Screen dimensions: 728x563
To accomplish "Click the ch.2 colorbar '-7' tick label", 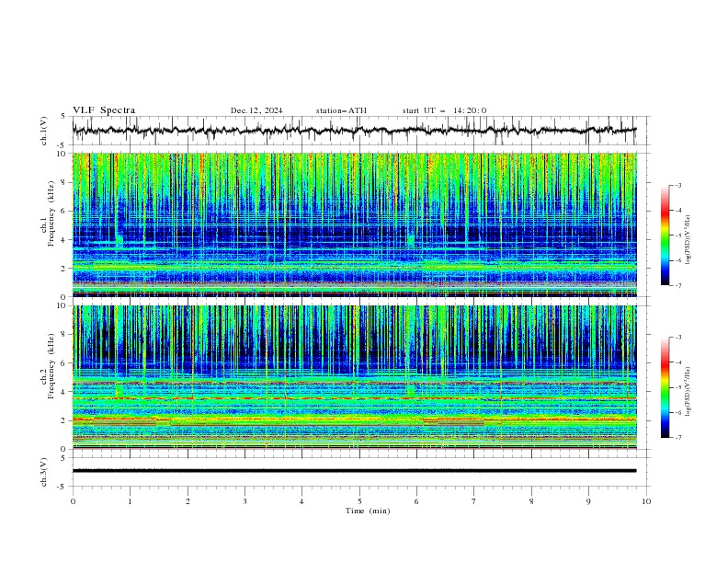I will 677,438.
